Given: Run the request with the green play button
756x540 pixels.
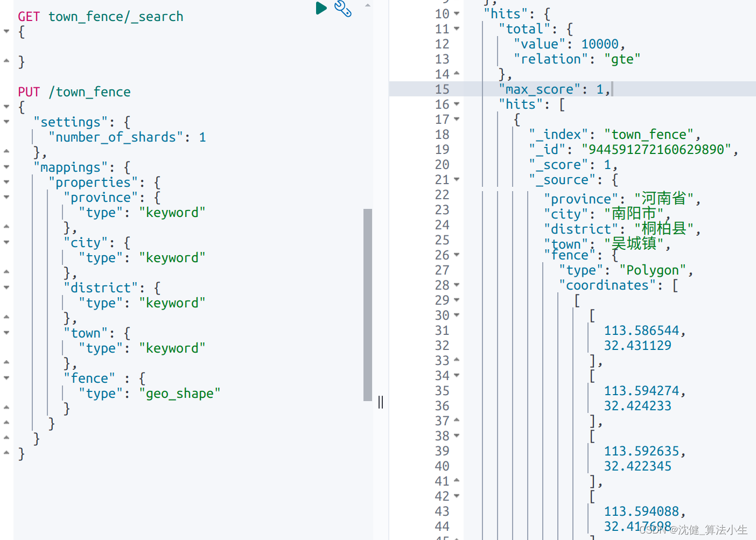Looking at the screenshot, I should [x=321, y=8].
